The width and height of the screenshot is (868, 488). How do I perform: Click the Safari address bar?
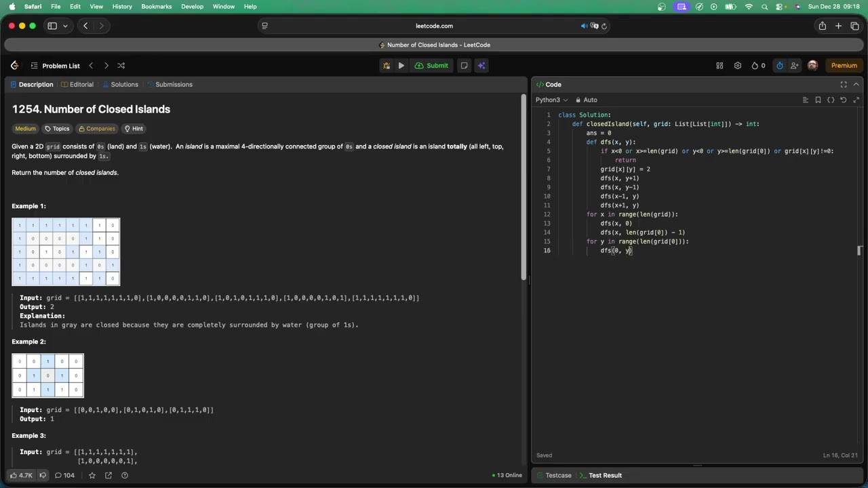[x=434, y=26]
